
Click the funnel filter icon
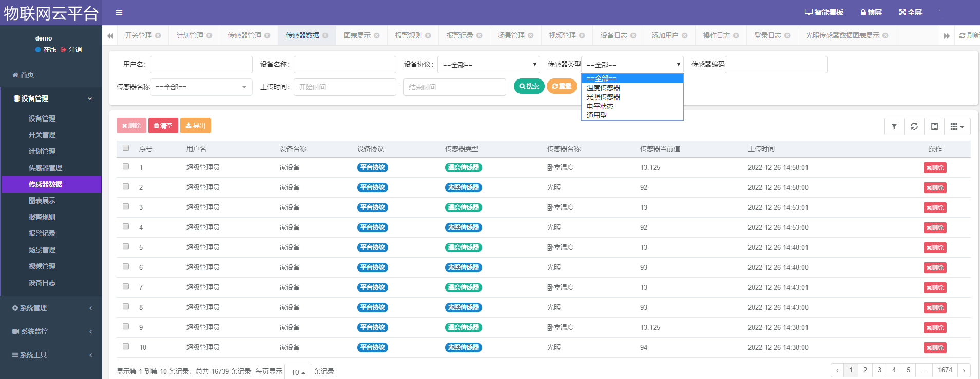(x=894, y=126)
